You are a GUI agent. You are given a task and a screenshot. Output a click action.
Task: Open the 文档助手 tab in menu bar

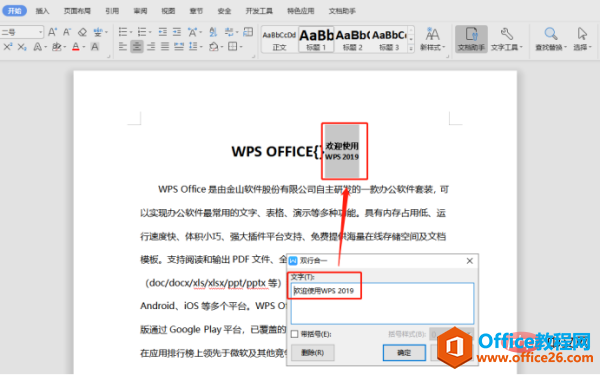tap(342, 11)
